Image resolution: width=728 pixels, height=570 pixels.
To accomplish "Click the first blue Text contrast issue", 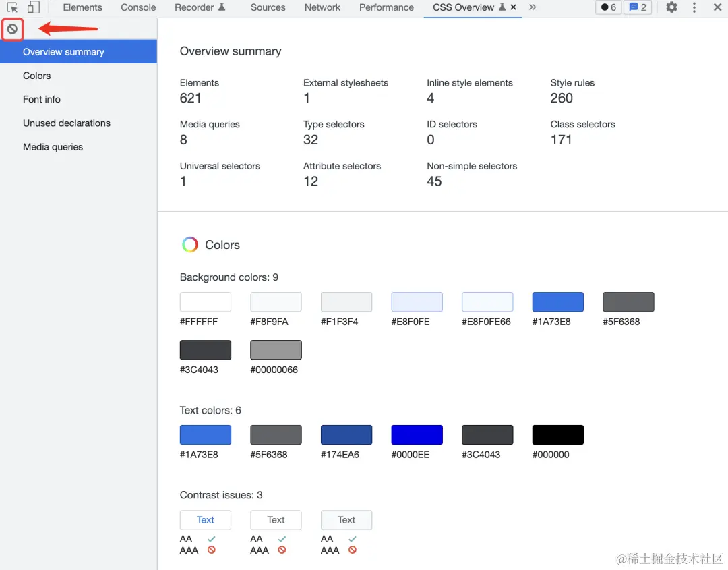I will point(205,520).
